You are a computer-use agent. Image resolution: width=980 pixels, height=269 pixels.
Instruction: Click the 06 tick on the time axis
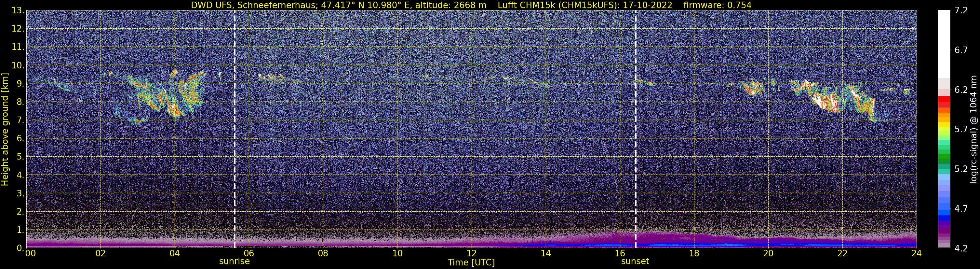coord(248,254)
